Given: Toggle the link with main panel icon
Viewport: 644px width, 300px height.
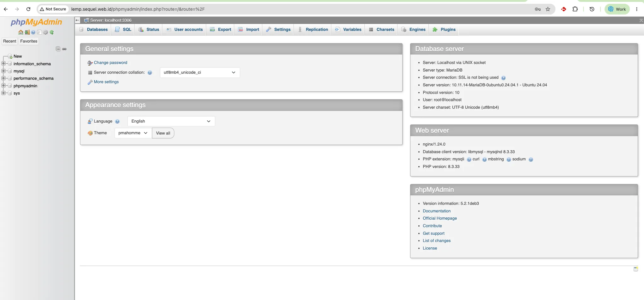Looking at the screenshot, I should [64, 49].
